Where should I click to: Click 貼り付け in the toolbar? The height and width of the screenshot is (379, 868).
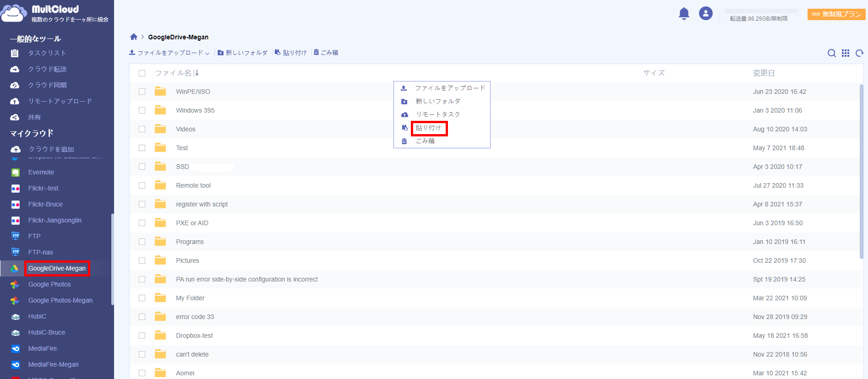(290, 53)
